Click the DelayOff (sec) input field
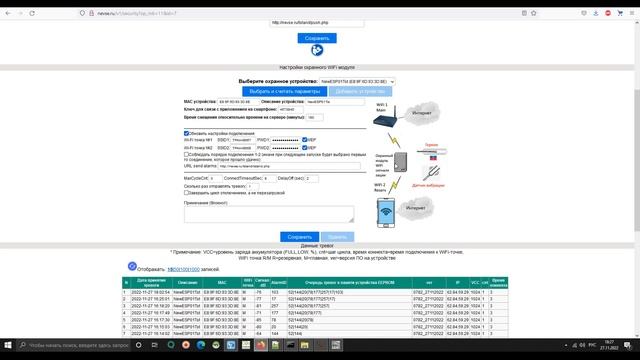The image size is (640, 360). click(312, 178)
